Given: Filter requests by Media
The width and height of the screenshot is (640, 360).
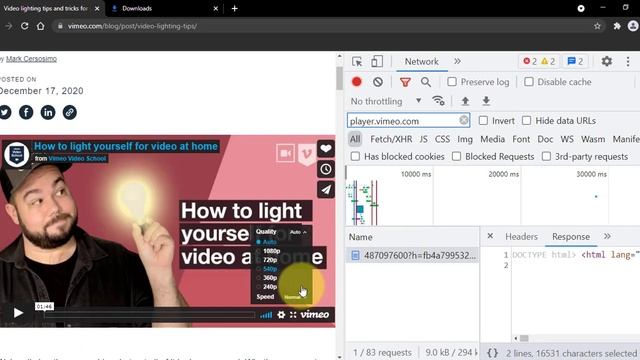Looking at the screenshot, I should pyautogui.click(x=492, y=139).
